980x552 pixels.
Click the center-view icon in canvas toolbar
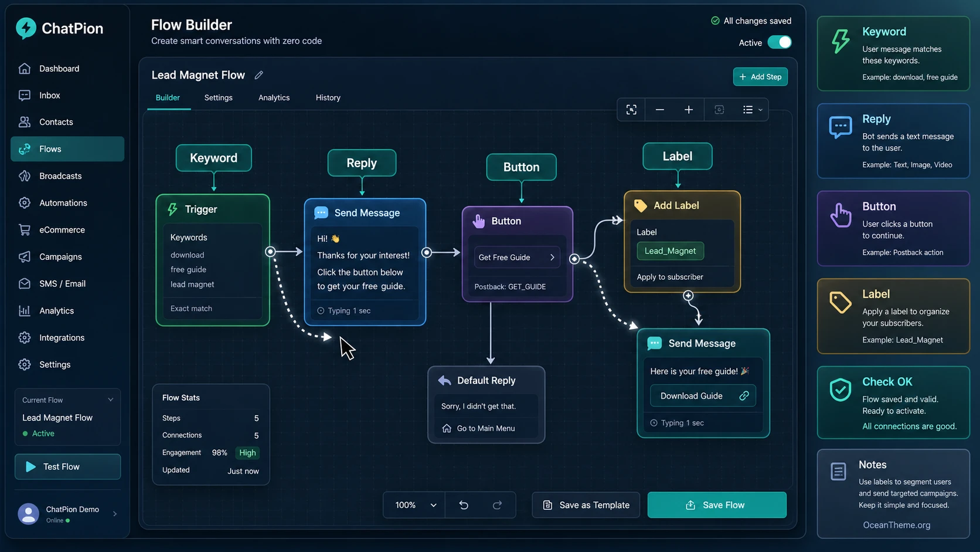coord(719,110)
